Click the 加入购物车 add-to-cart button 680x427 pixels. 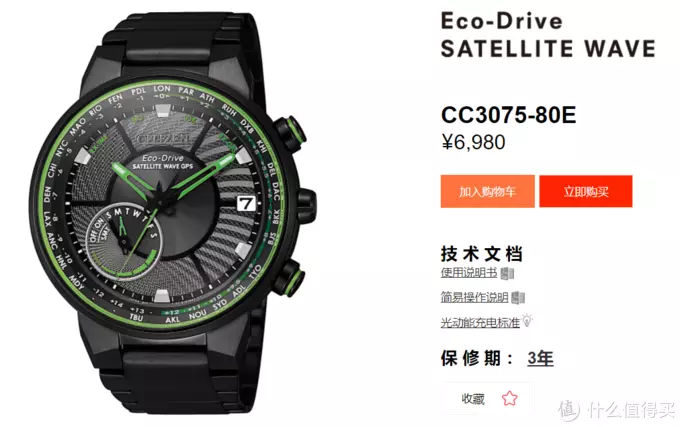[x=487, y=191]
